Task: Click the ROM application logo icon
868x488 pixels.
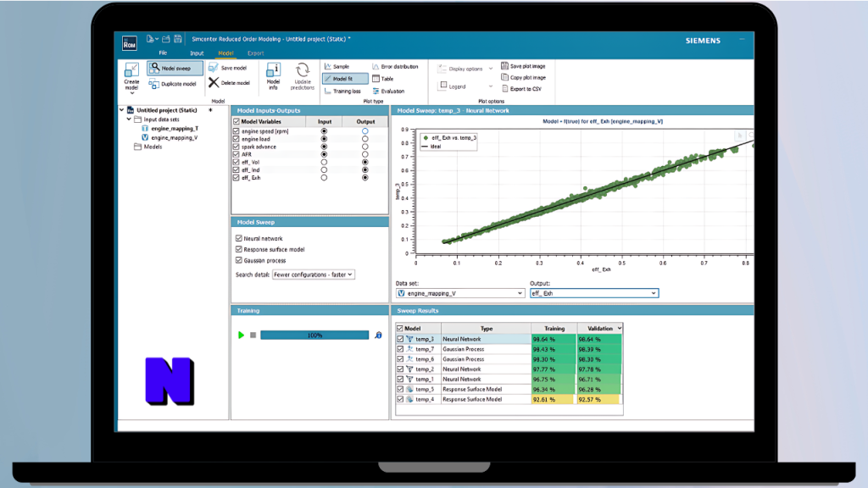Action: 130,43
